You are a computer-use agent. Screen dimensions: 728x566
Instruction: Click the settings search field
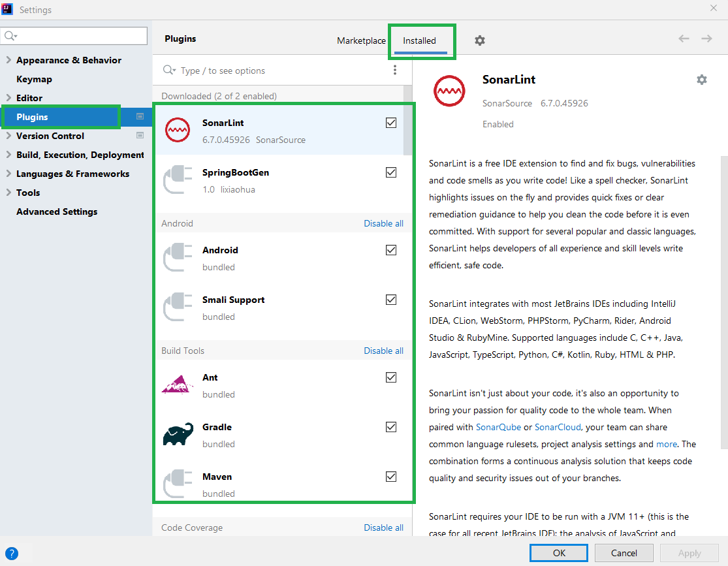click(x=81, y=35)
